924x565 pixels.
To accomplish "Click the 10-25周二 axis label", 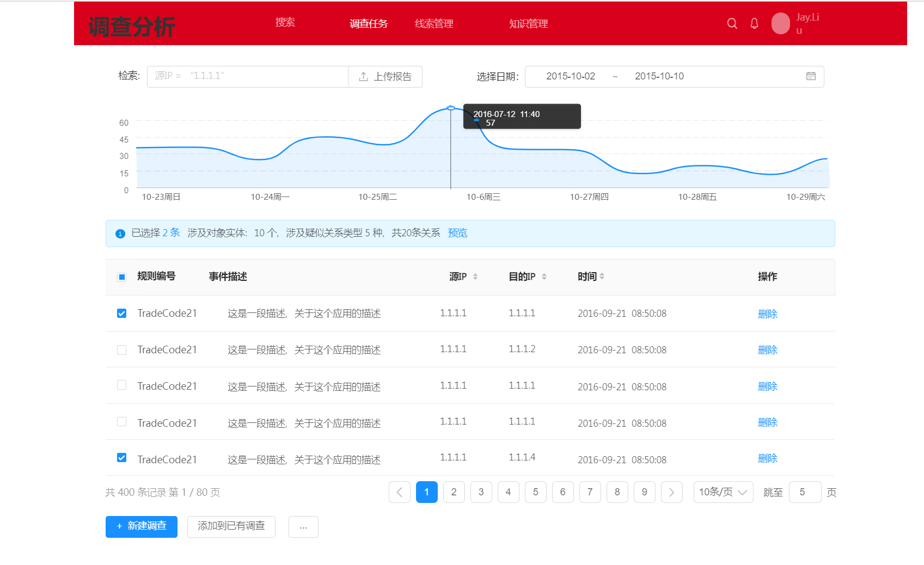I will 378,197.
